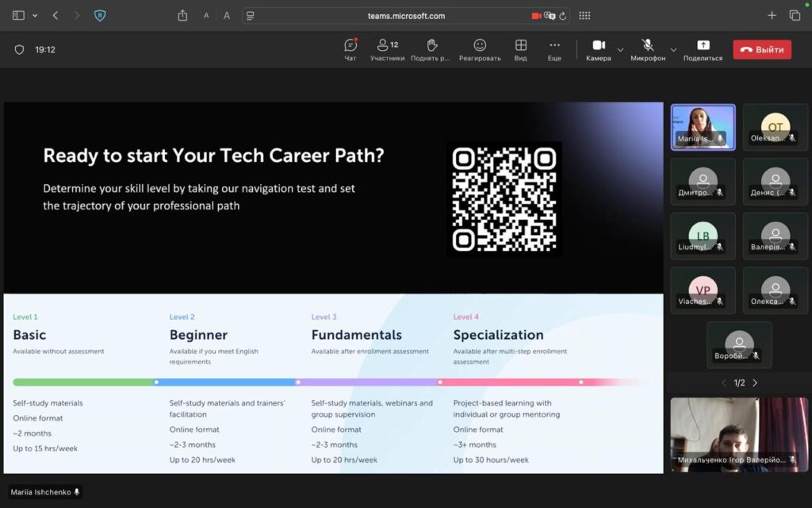Open the Safari share sheet
The width and height of the screenshot is (812, 508).
coord(182,16)
